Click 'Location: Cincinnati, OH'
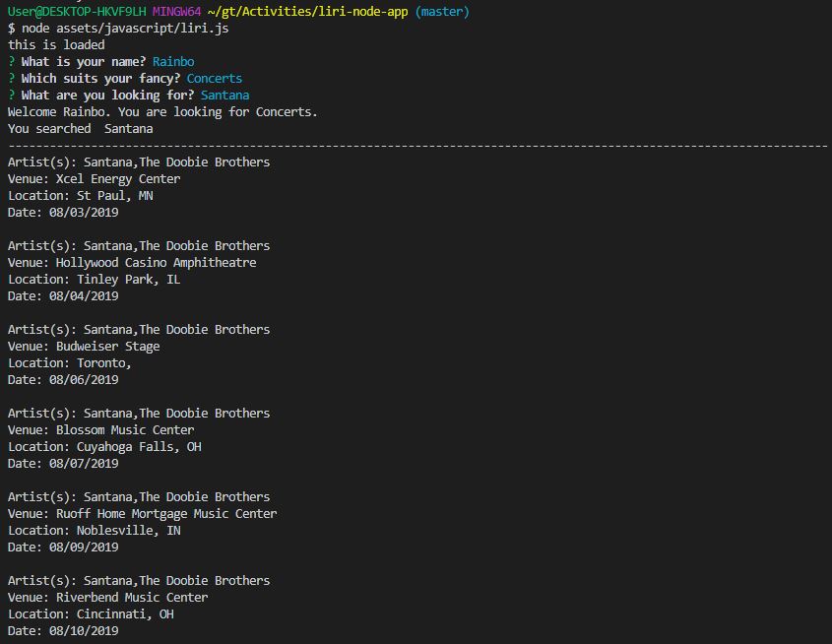 91,614
